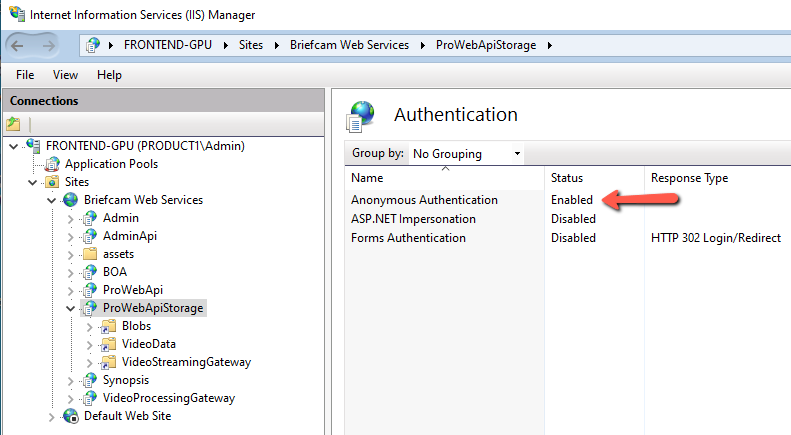
Task: Expand the VideoStreamingGateway node
Action: 89,363
